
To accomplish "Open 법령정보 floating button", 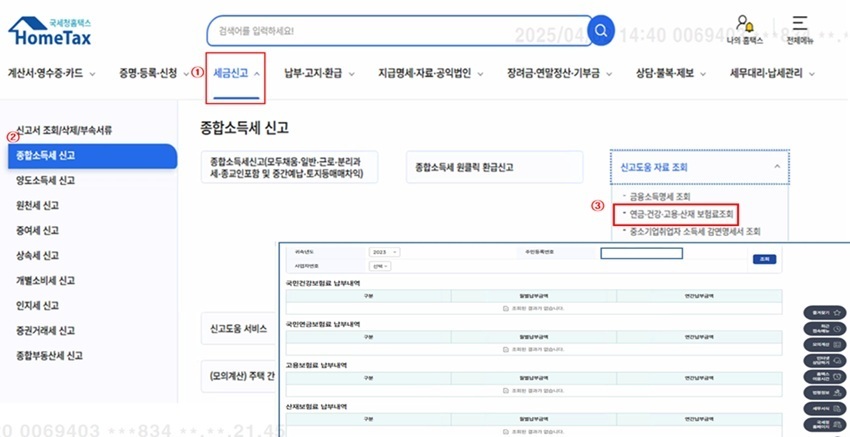I will (825, 393).
